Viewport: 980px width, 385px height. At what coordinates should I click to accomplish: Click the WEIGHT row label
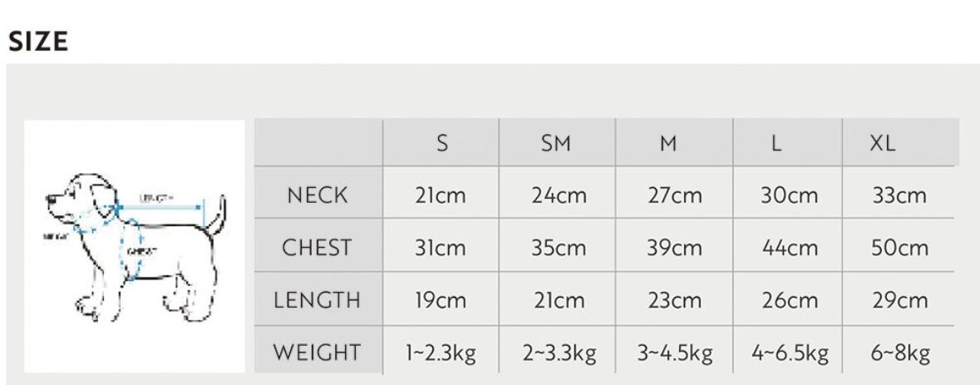click(x=317, y=353)
